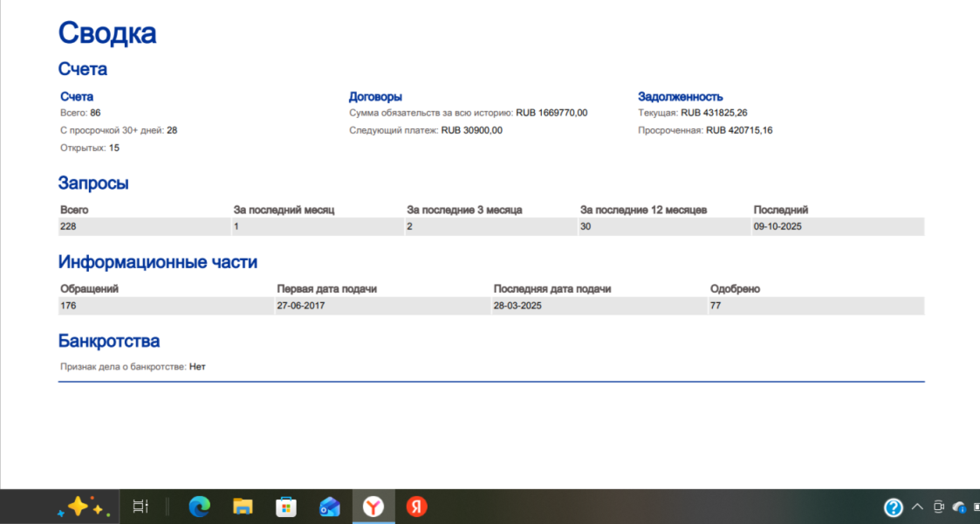Launch Microsoft Store from the taskbar
The width and height of the screenshot is (980, 524).
tap(286, 507)
